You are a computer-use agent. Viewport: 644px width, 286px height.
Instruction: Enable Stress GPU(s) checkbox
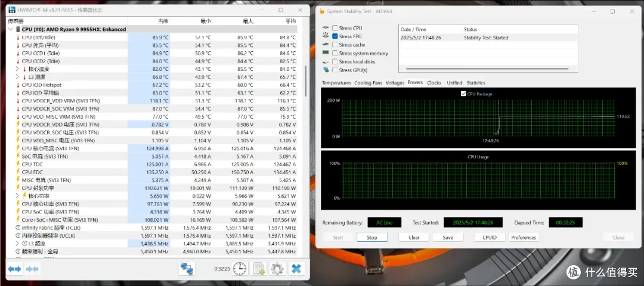pyautogui.click(x=335, y=70)
